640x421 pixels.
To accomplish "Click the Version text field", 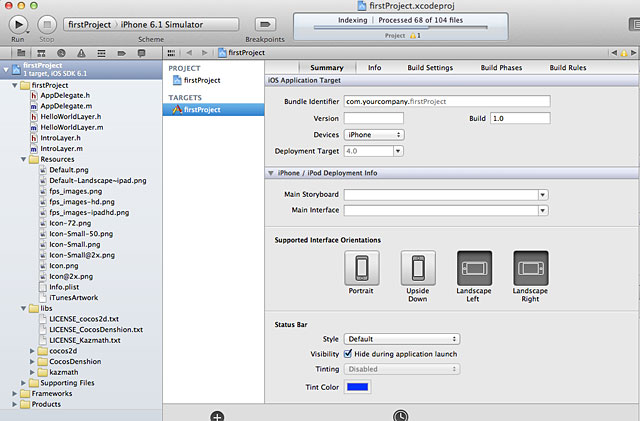I will point(373,118).
